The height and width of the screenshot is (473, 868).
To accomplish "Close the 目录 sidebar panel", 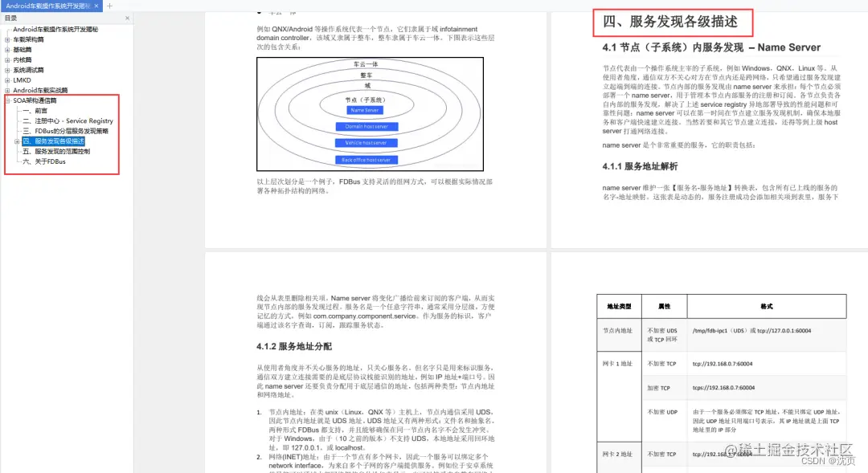I will point(126,18).
